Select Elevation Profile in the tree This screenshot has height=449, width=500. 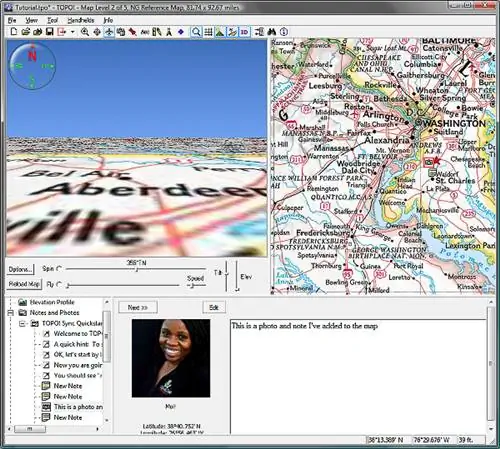pyautogui.click(x=52, y=302)
